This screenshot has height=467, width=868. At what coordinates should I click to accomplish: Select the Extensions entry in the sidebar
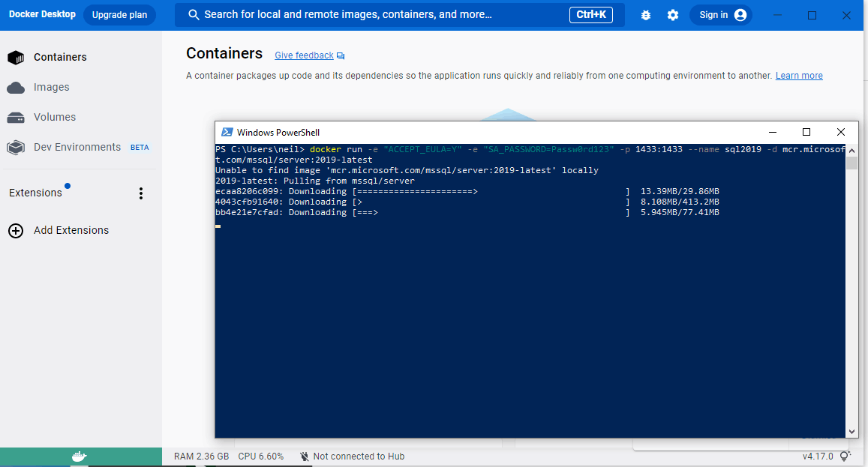pos(36,193)
